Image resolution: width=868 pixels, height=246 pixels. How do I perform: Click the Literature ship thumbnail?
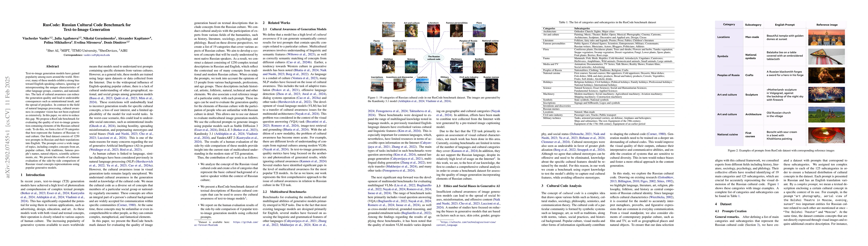(x=433, y=31)
